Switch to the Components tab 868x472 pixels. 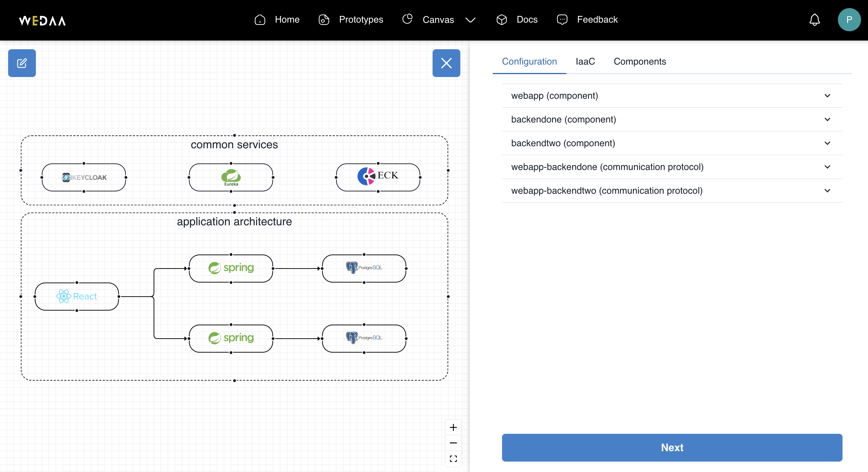coord(640,62)
